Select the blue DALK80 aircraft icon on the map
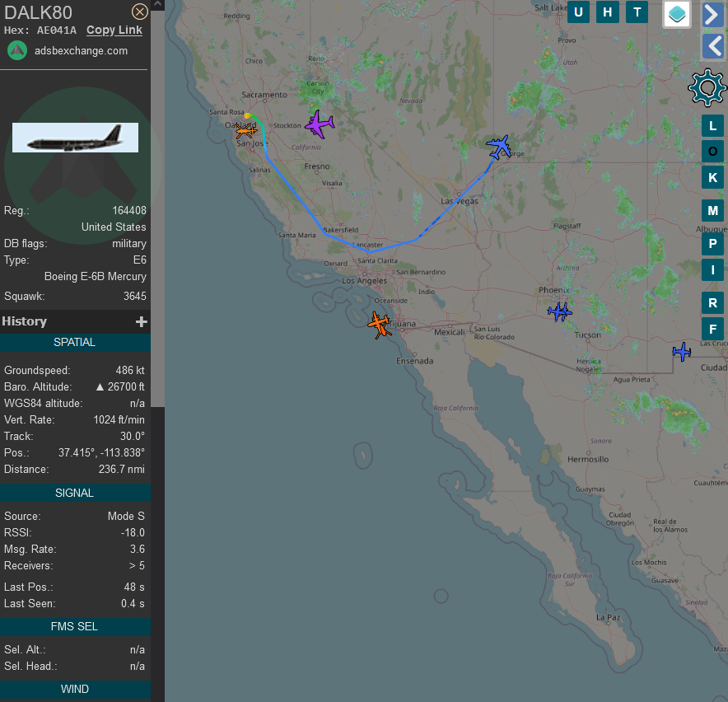 [498, 147]
